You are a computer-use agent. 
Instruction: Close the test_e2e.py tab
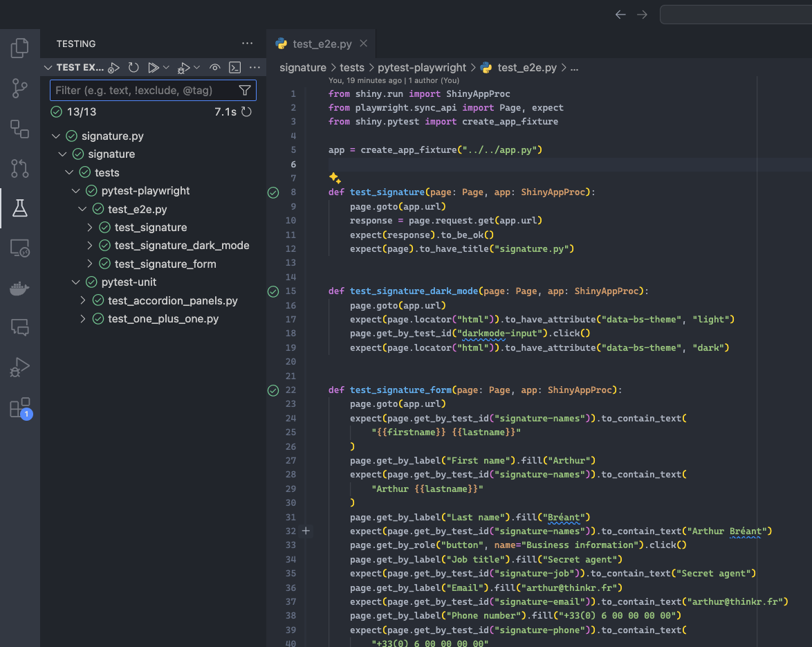[364, 44]
